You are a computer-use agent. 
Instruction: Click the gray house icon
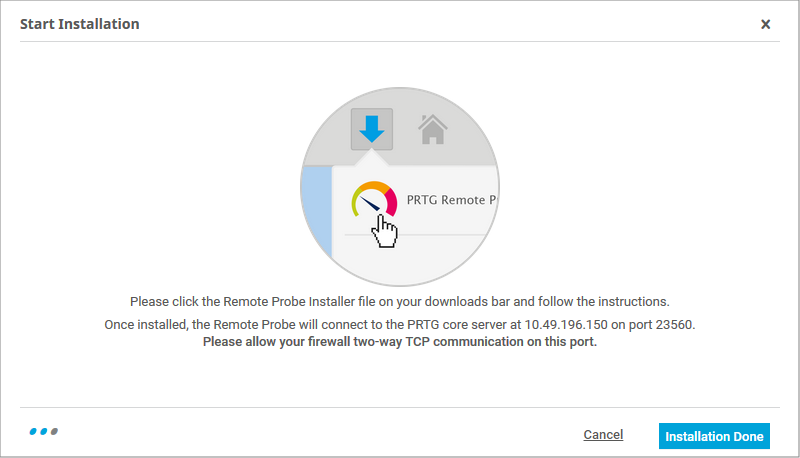click(432, 129)
